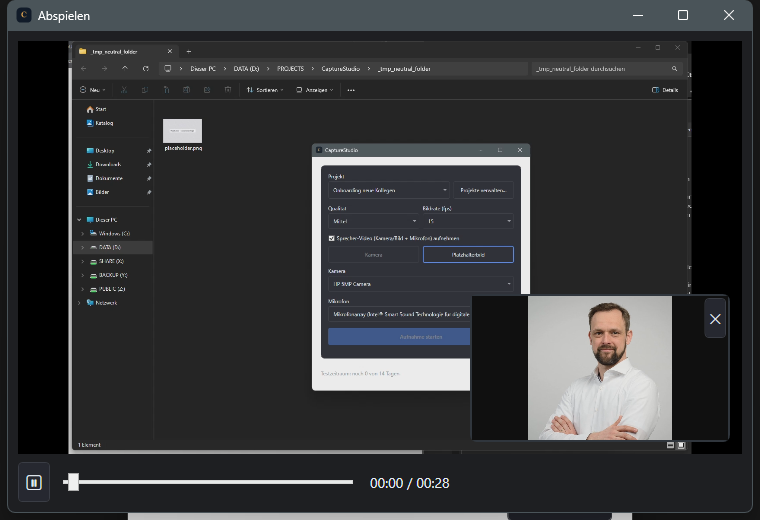The image size is (760, 520).
Task: Click the Explorer search magnifier icon
Action: tap(674, 69)
